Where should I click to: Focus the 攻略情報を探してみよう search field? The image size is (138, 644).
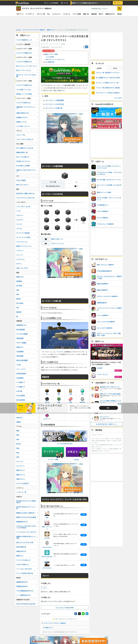[x=103, y=8]
